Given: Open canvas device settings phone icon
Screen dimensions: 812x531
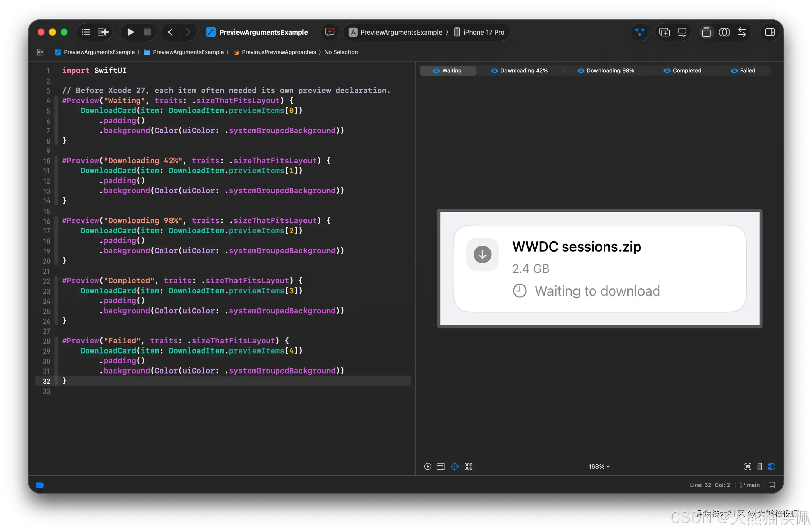Looking at the screenshot, I should pos(760,466).
